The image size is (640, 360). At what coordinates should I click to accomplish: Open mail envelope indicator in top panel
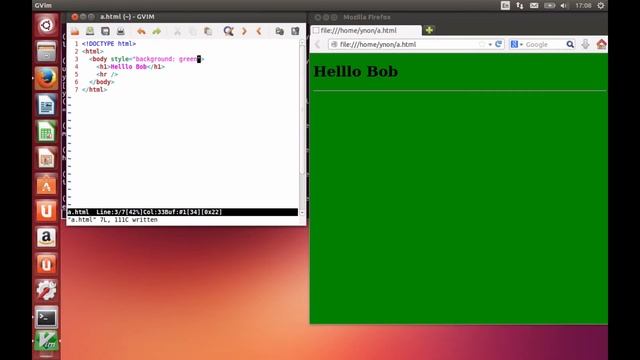[x=534, y=5]
